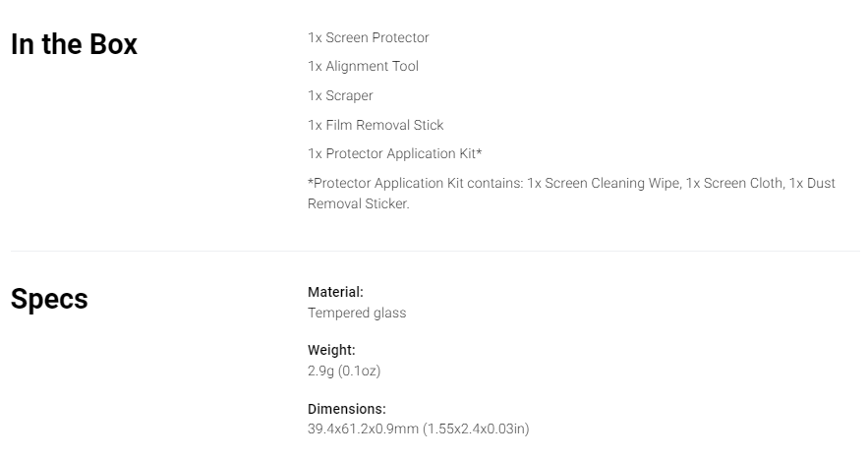Click the 'Material:' label
Image resolution: width=868 pixels, height=457 pixels.
[x=335, y=292]
